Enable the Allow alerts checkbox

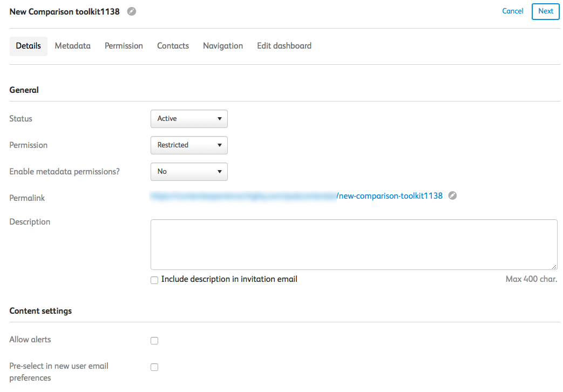coord(154,341)
